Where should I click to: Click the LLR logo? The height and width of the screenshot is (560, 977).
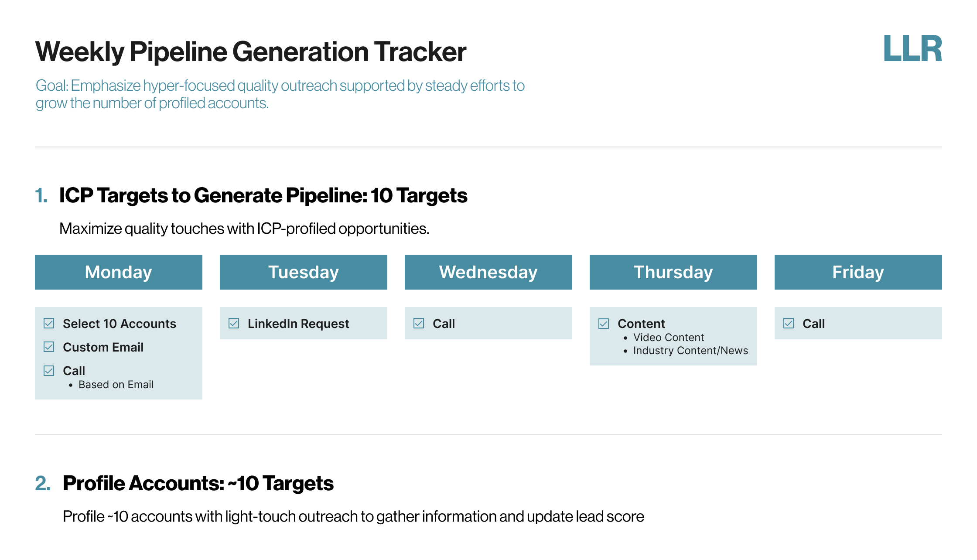coord(912,49)
